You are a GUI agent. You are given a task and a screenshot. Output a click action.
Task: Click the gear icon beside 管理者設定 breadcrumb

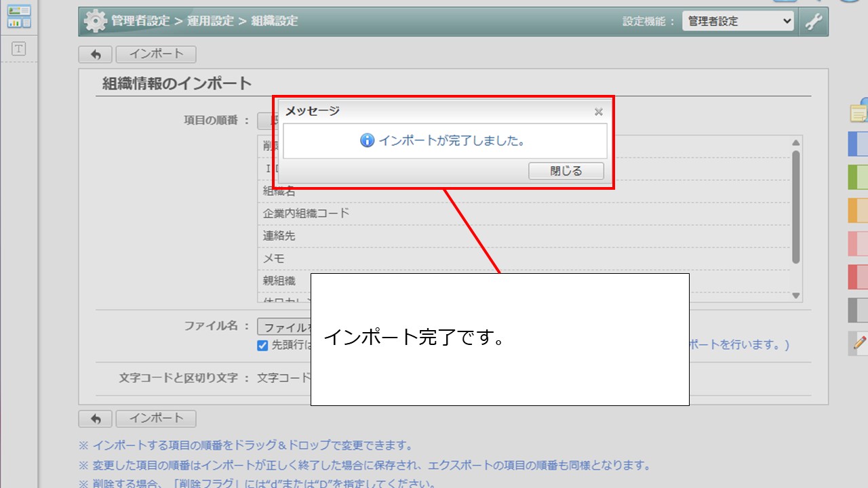coord(95,22)
